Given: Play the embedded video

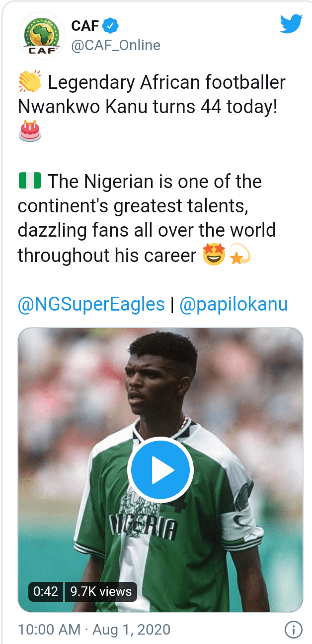Looking at the screenshot, I should [x=160, y=469].
